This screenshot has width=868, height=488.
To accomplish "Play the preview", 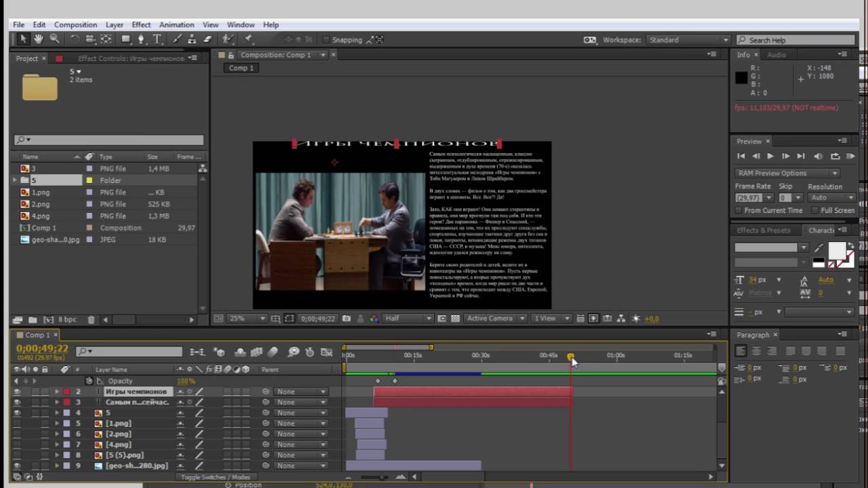I will 770,157.
